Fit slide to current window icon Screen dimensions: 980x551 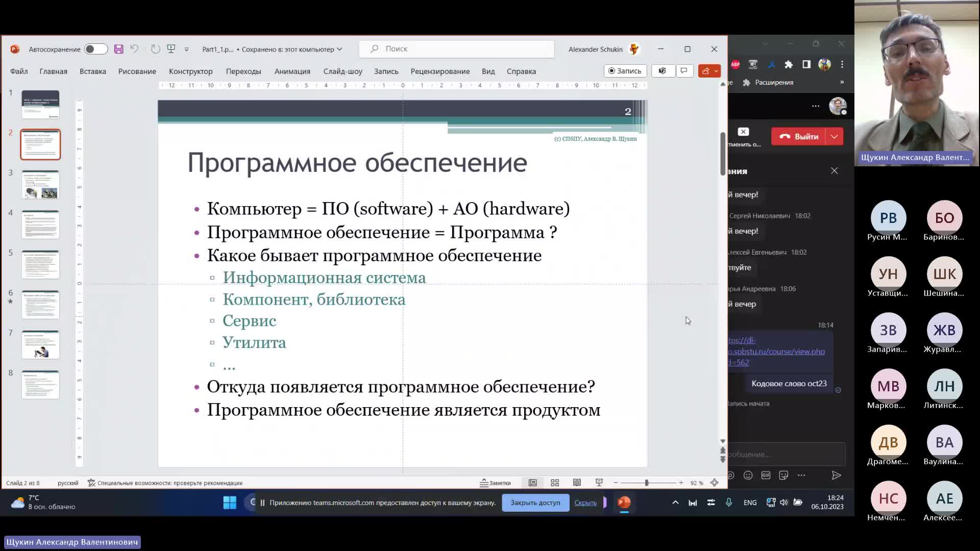(715, 483)
